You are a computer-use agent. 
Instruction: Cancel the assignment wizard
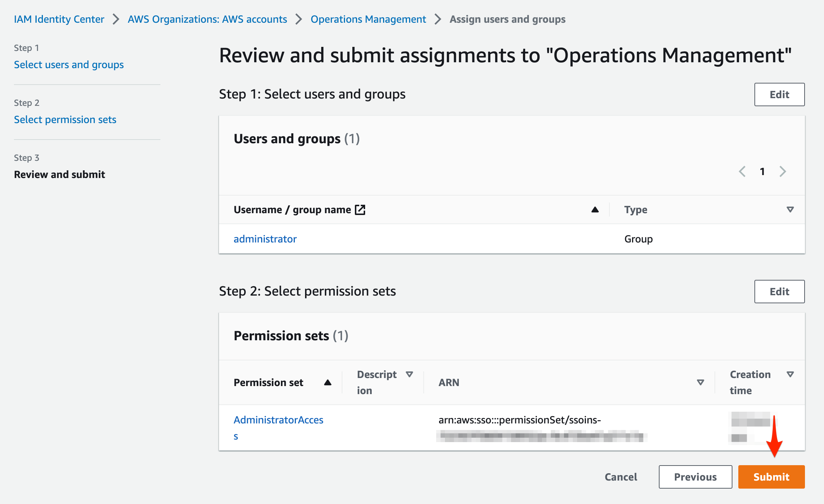click(x=621, y=477)
